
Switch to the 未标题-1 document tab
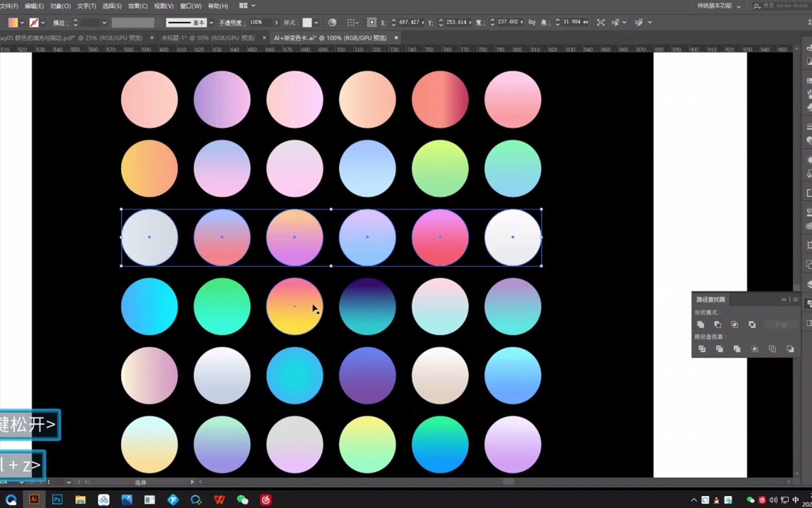tap(208, 38)
